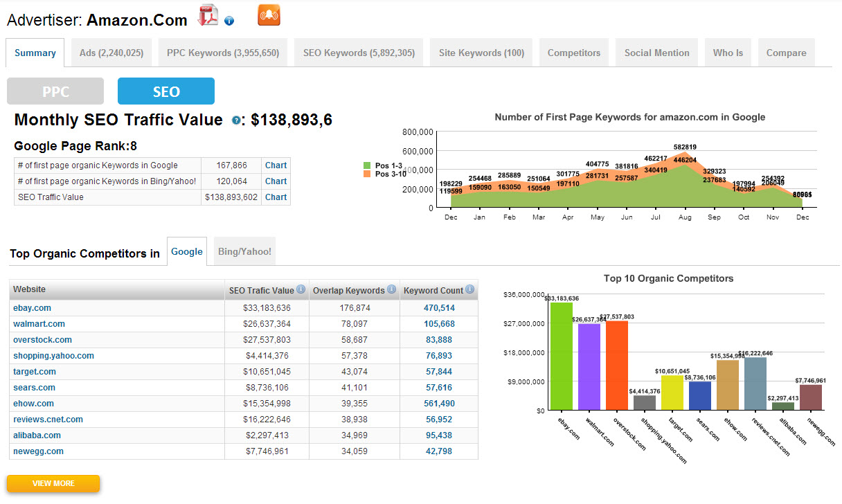Screen dimensions: 842x504
Task: Click ebay.com keyword count 470,514
Action: tap(439, 308)
